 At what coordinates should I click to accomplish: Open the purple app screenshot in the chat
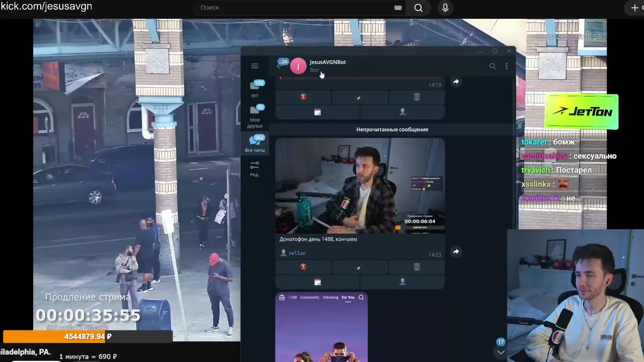point(321,327)
